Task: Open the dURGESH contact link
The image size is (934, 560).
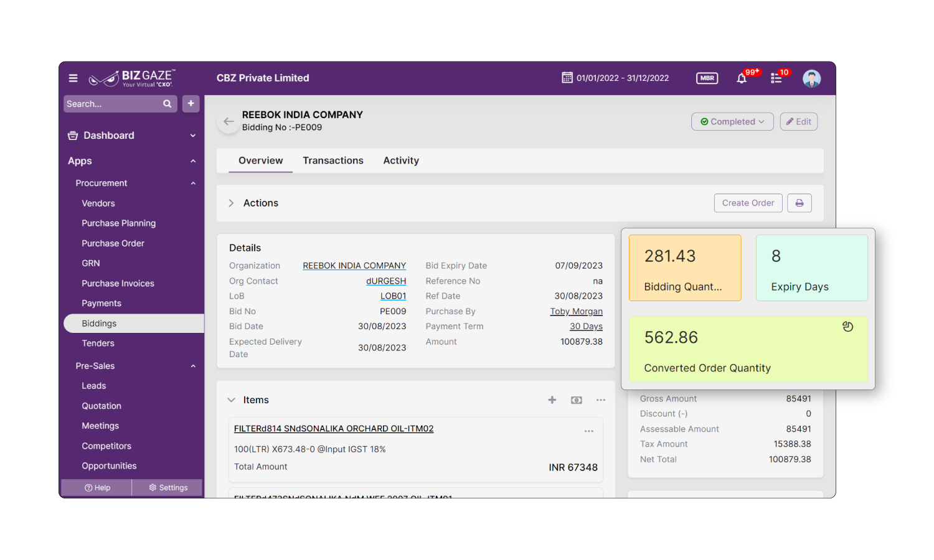Action: pos(386,281)
